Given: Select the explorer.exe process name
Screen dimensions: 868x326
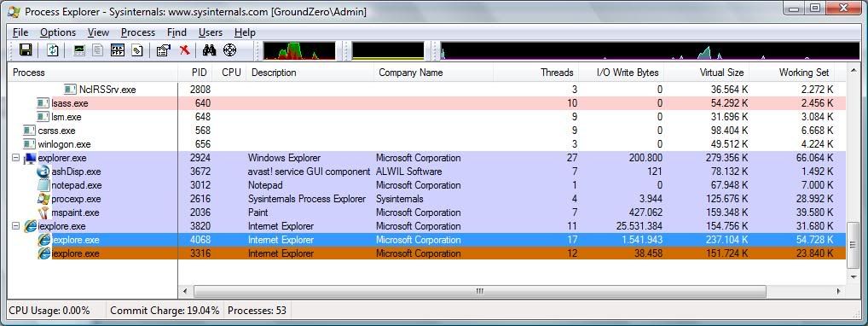Looking at the screenshot, I should [62, 158].
